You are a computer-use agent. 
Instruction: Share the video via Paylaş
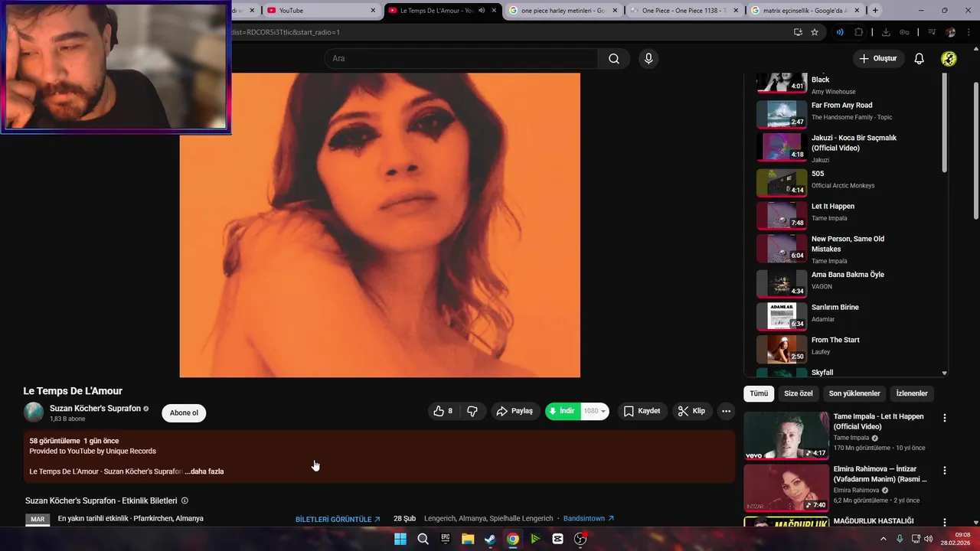(x=514, y=411)
